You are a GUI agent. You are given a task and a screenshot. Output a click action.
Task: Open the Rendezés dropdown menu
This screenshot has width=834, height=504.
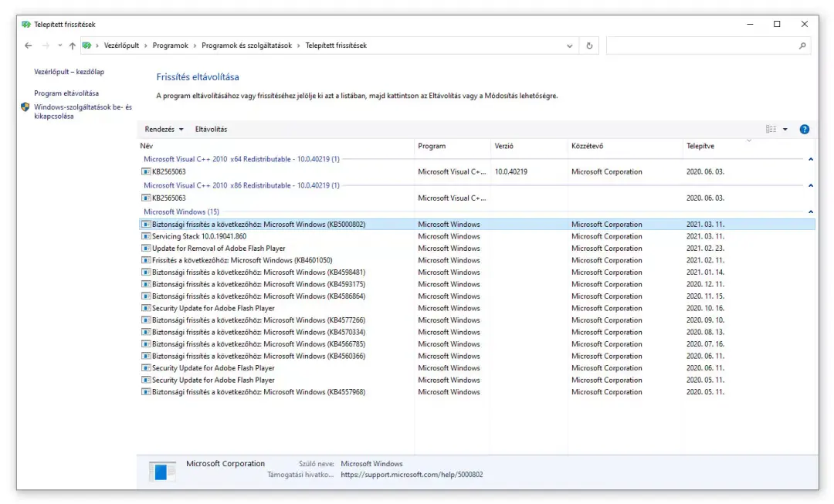[164, 129]
